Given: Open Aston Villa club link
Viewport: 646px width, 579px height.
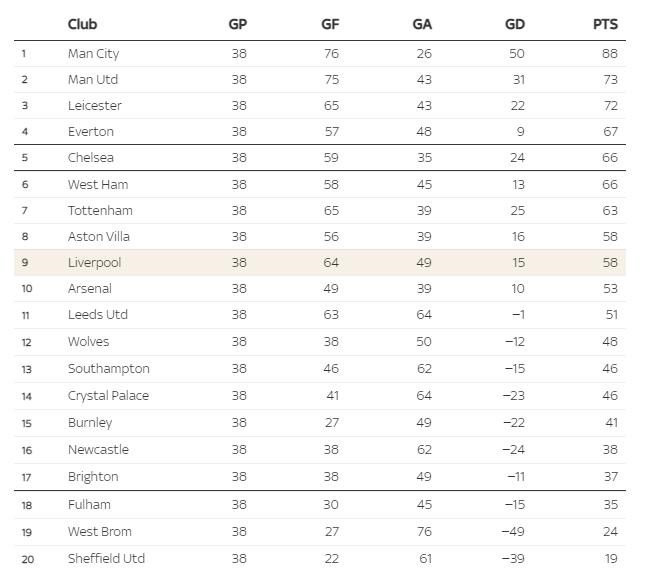Looking at the screenshot, I should click(x=100, y=236).
